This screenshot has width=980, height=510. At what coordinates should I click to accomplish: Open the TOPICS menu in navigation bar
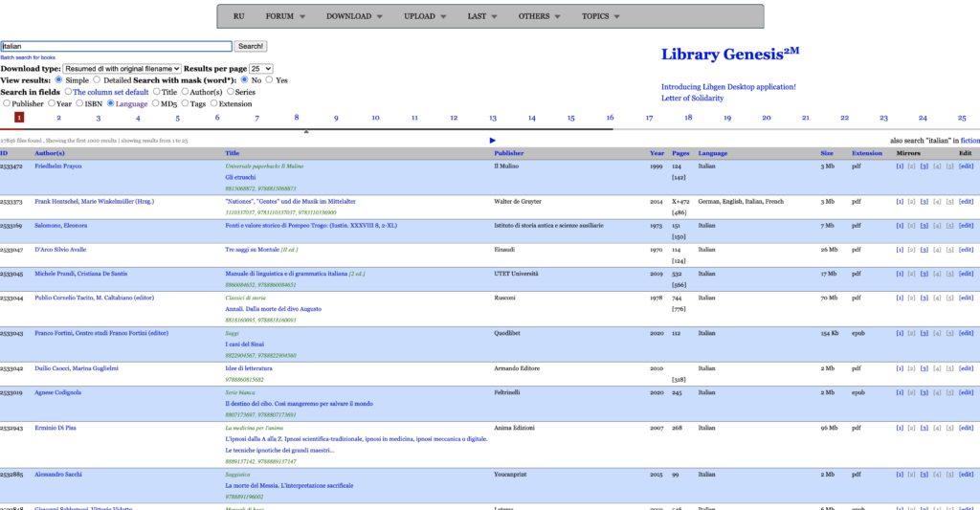pyautogui.click(x=601, y=16)
